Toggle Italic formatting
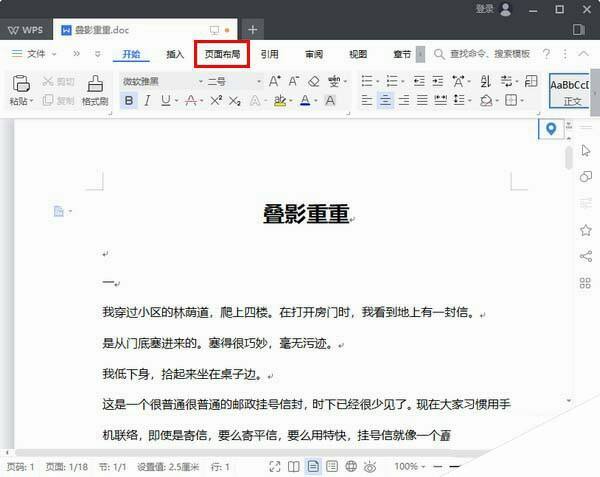Image resolution: width=600 pixels, height=477 pixels. (x=147, y=101)
